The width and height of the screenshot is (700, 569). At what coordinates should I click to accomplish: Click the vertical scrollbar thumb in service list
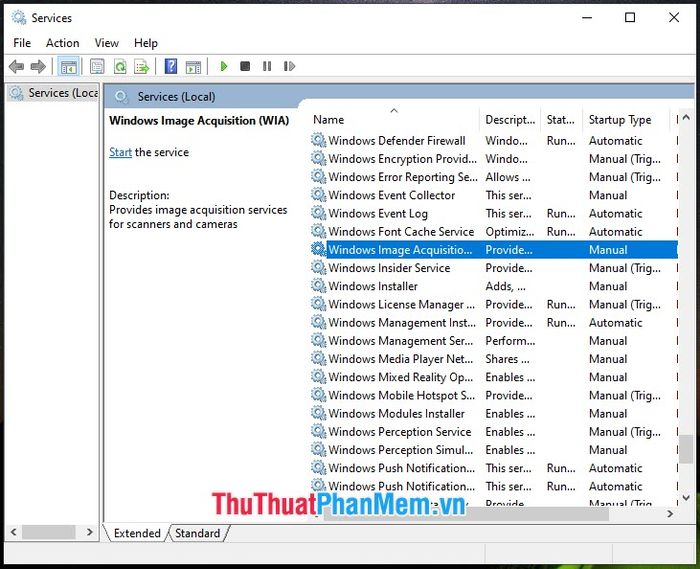pos(686,449)
